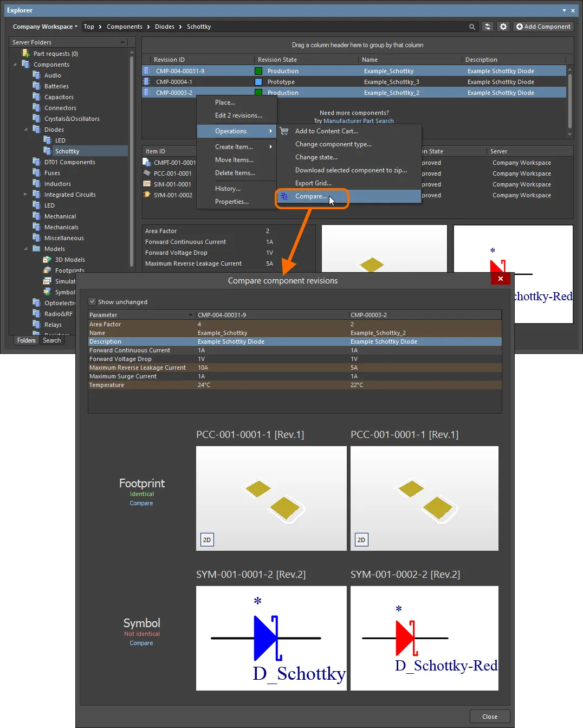
Task: Click the Inductors folder icon
Action: click(x=36, y=184)
